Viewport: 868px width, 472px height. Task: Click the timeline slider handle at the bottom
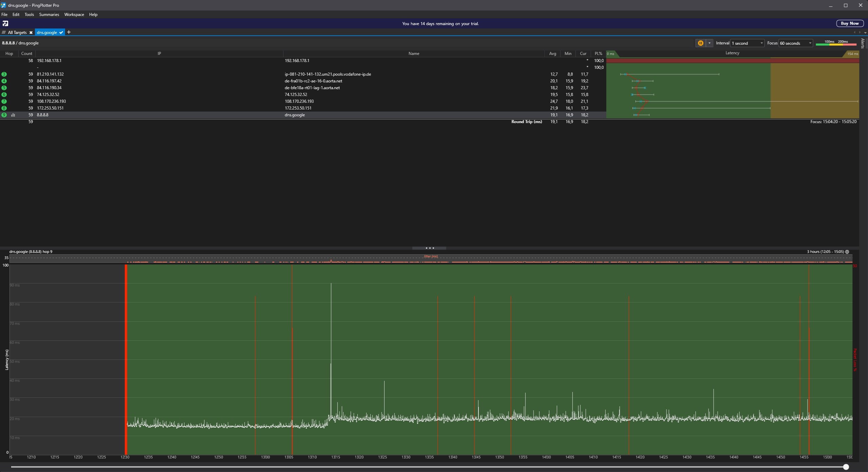(846, 467)
